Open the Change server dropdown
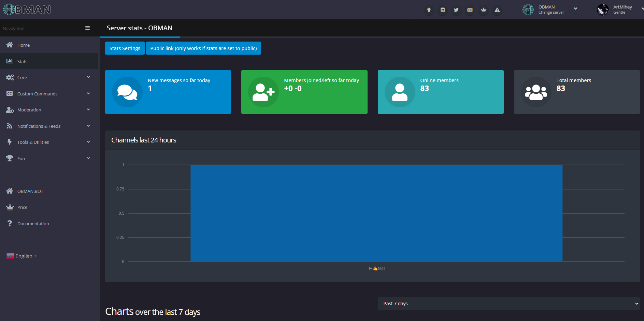Screen dimensions: 644x321 575,9
